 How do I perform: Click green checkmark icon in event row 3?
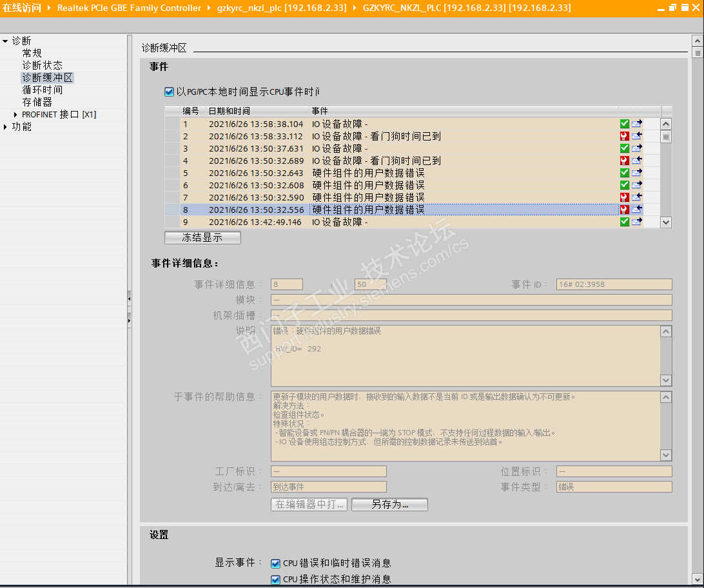pyautogui.click(x=624, y=148)
